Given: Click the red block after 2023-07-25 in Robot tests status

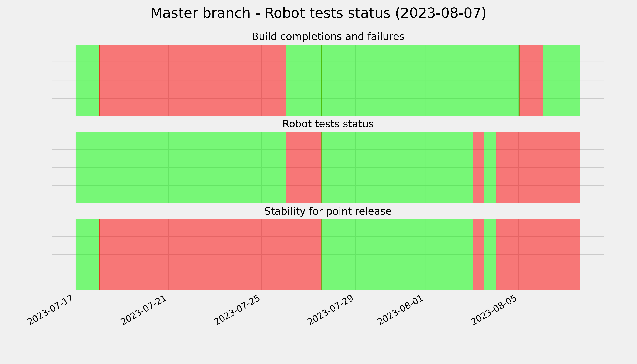Looking at the screenshot, I should click(304, 167).
